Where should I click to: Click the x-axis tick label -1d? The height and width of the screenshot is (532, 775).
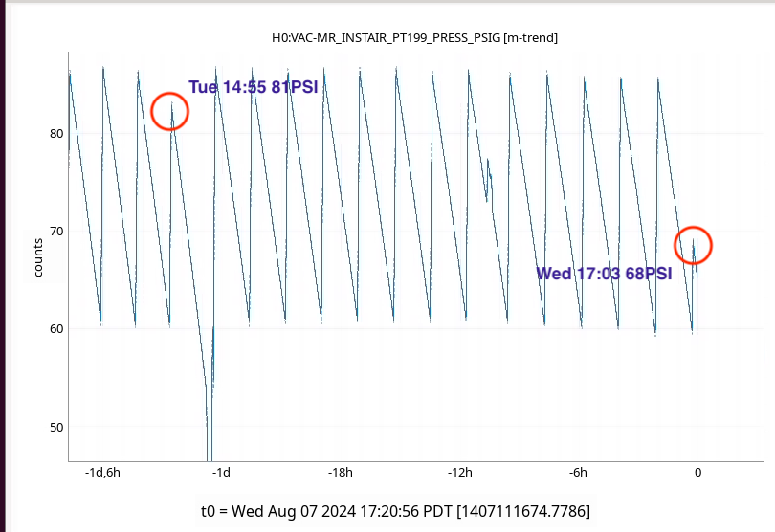[x=221, y=473]
